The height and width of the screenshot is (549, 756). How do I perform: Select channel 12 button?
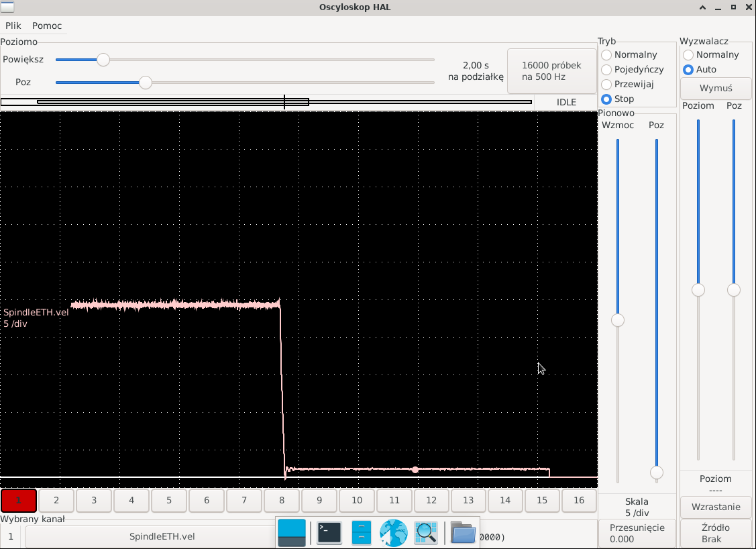point(431,500)
